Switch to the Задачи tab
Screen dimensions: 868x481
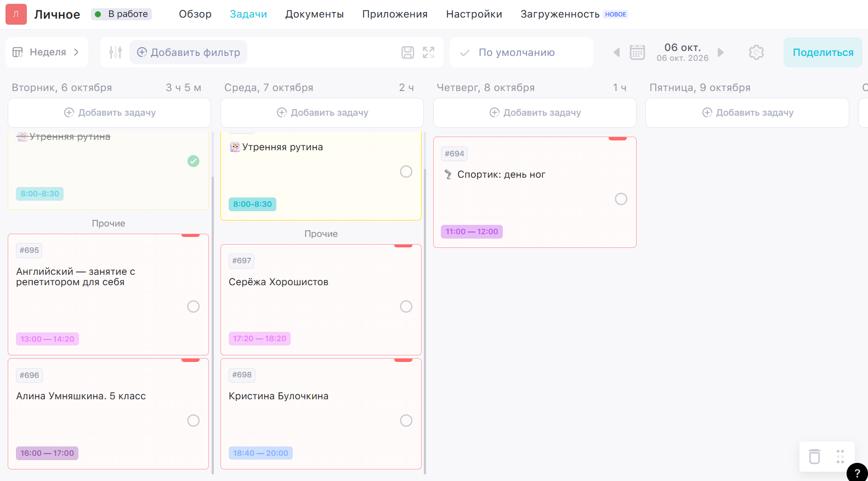coord(248,14)
